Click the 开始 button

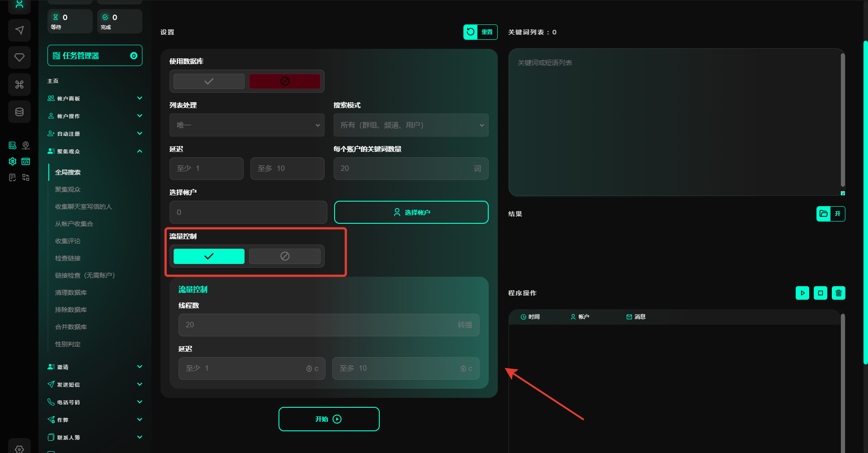click(329, 419)
